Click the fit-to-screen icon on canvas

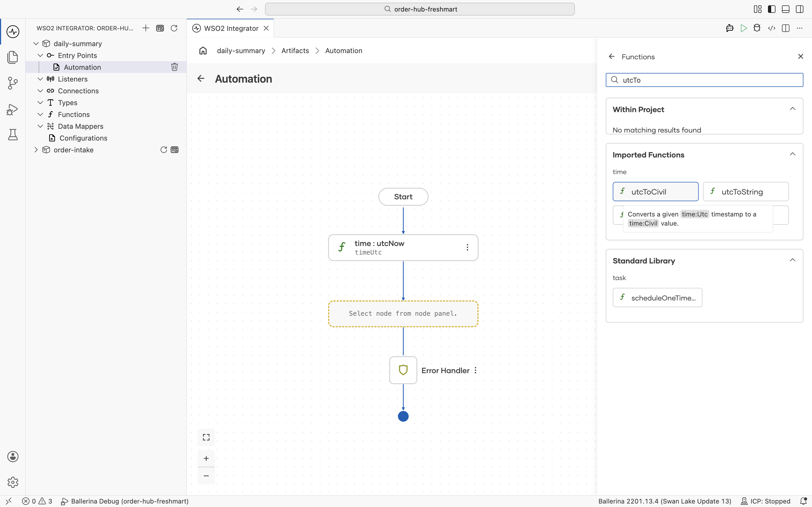click(x=206, y=437)
